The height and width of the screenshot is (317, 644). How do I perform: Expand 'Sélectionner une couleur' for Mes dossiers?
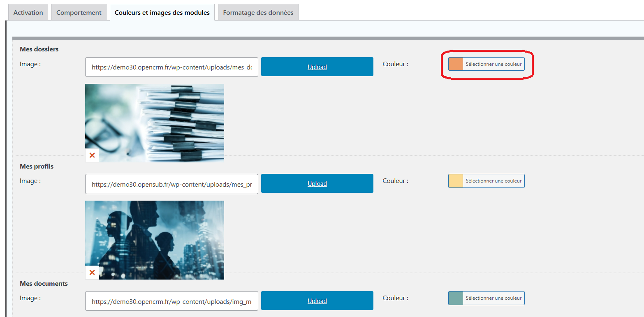(x=493, y=64)
